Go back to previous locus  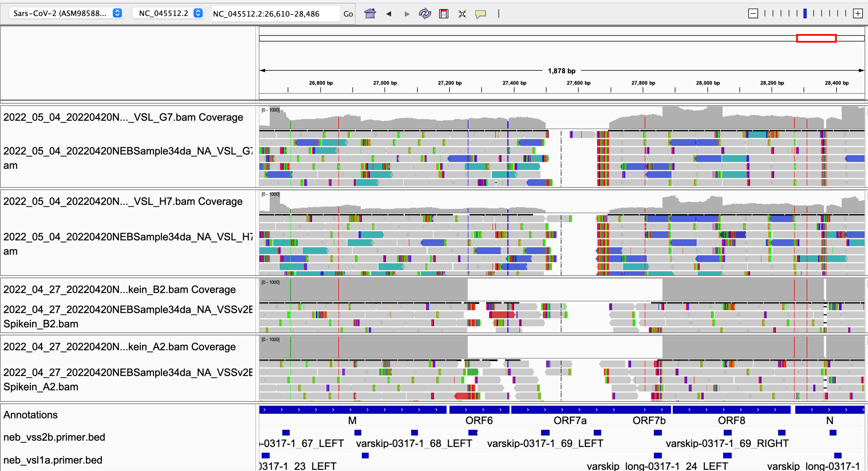tap(388, 14)
